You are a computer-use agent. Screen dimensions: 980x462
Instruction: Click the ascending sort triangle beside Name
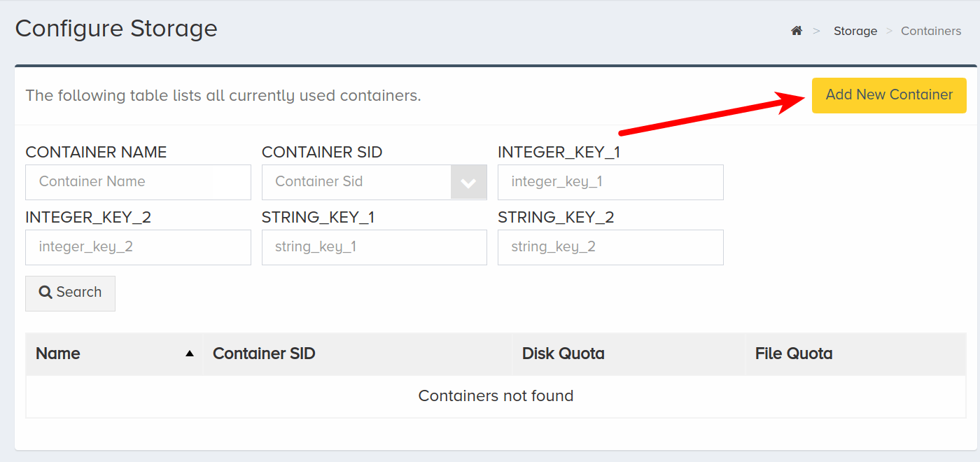point(189,354)
